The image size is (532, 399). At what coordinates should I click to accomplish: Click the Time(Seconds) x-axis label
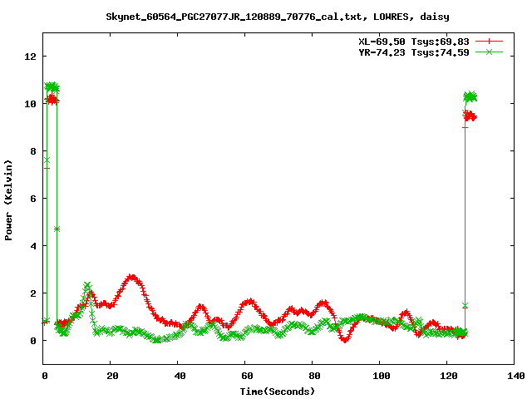point(277,392)
